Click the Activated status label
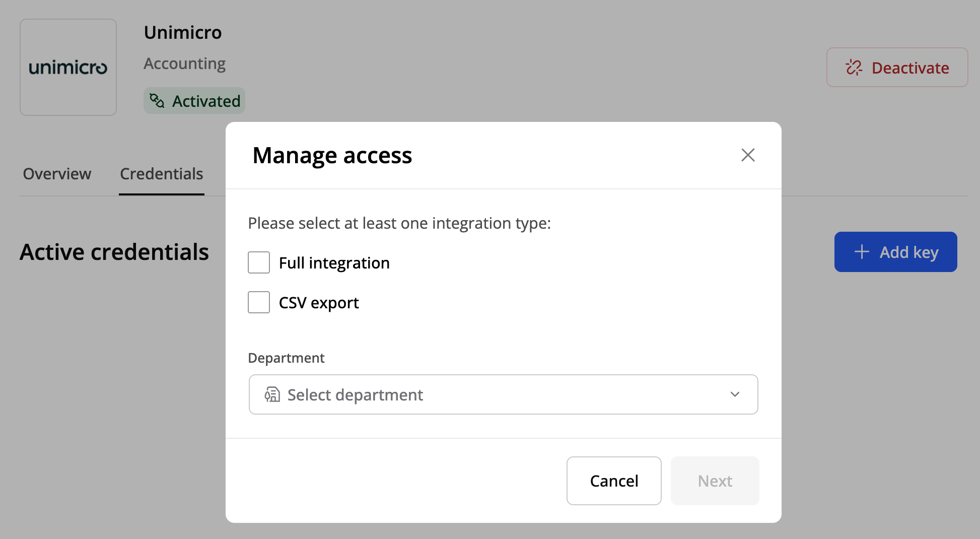Screen dimensions: 980x539 pos(206,101)
